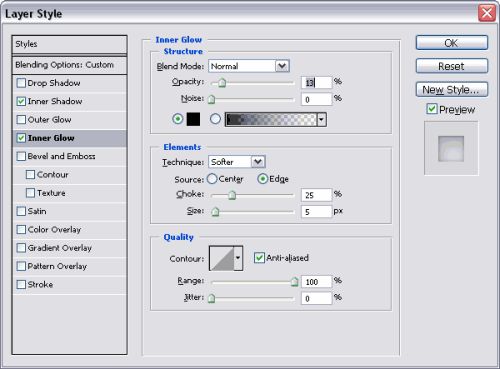Enable the Drop Shadow checkbox
Image resolution: width=500 pixels, height=369 pixels.
coord(21,83)
